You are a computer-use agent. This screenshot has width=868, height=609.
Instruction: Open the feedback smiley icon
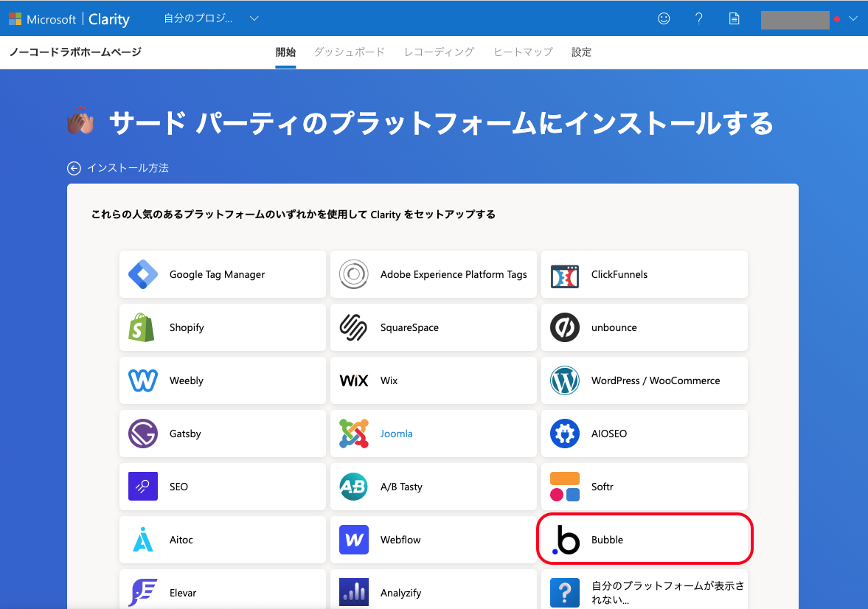[x=664, y=18]
